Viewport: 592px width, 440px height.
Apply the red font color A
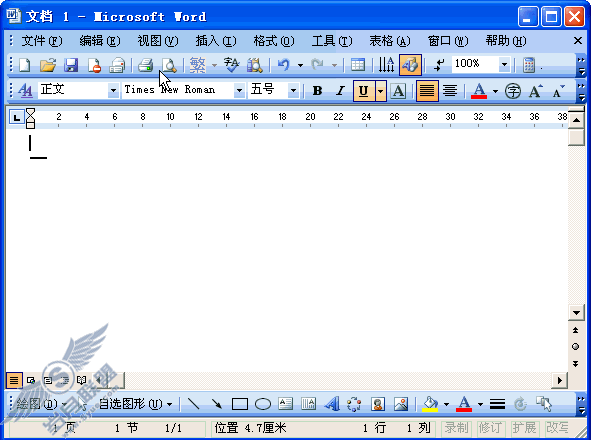(x=479, y=91)
